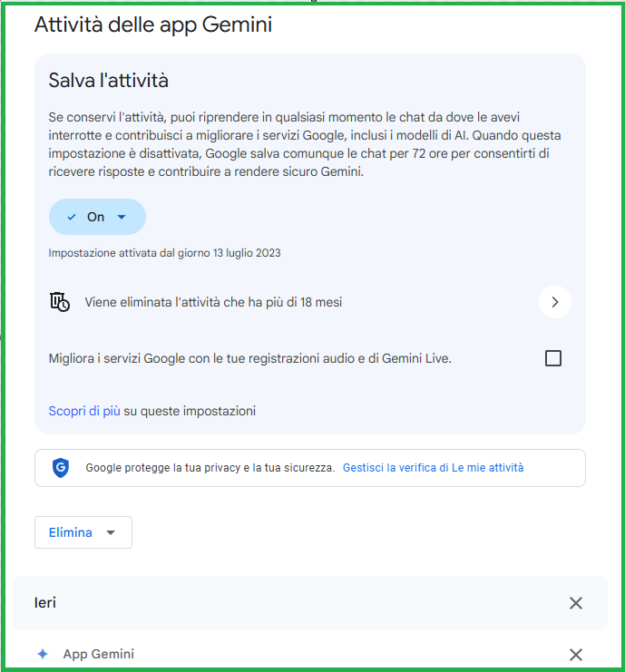The height and width of the screenshot is (672, 625).
Task: Open Gestisci la verifica di Le mie attività
Action: pyautogui.click(x=433, y=468)
